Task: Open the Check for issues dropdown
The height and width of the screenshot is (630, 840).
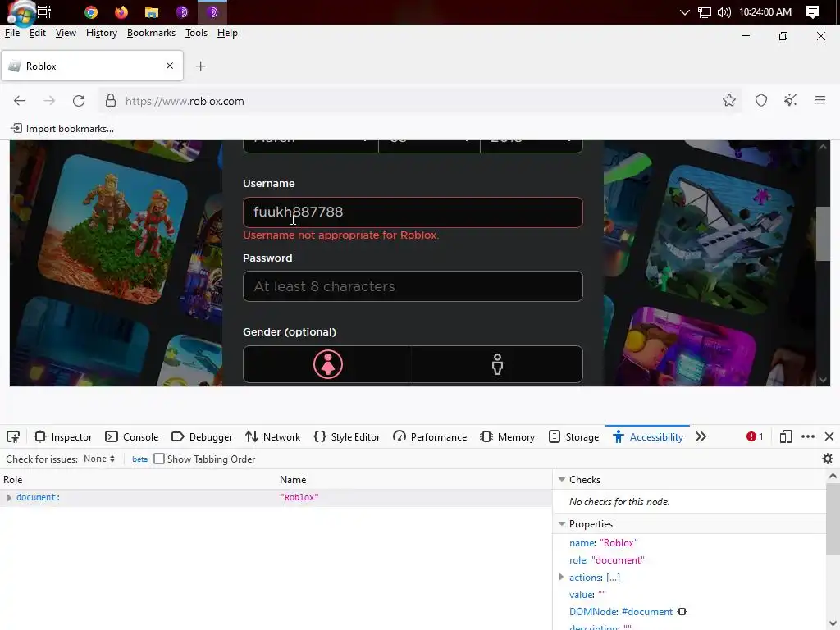Action: 99,459
